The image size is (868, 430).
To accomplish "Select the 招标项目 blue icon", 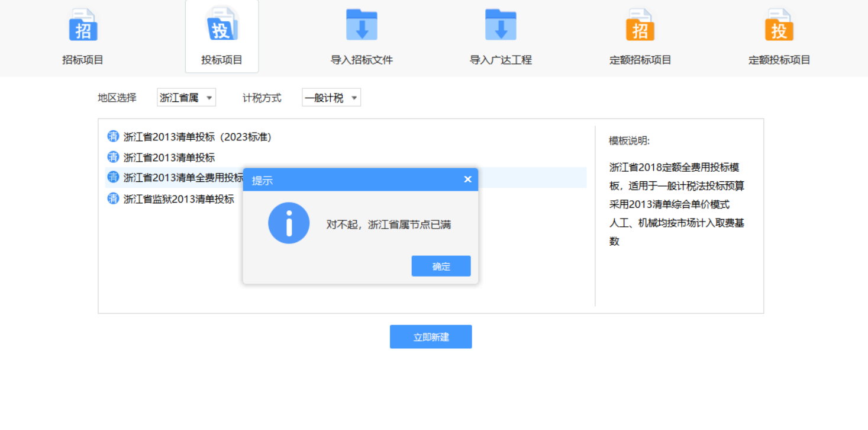I will coord(83,25).
